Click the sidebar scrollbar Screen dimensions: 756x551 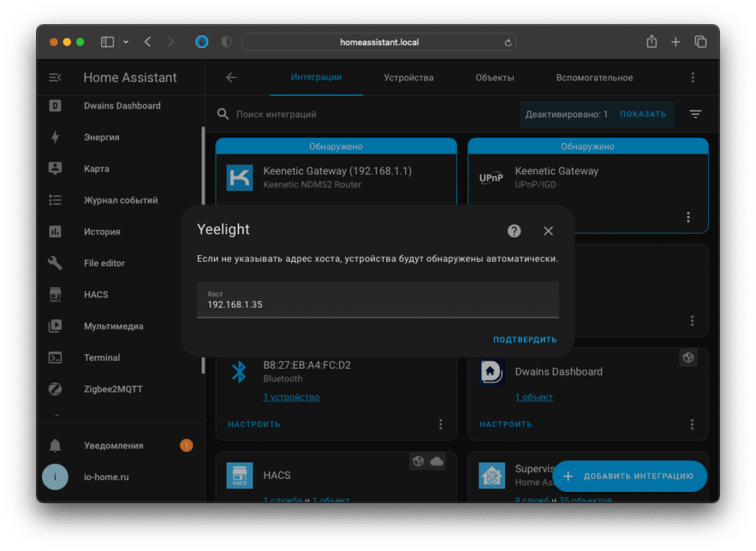[203, 251]
